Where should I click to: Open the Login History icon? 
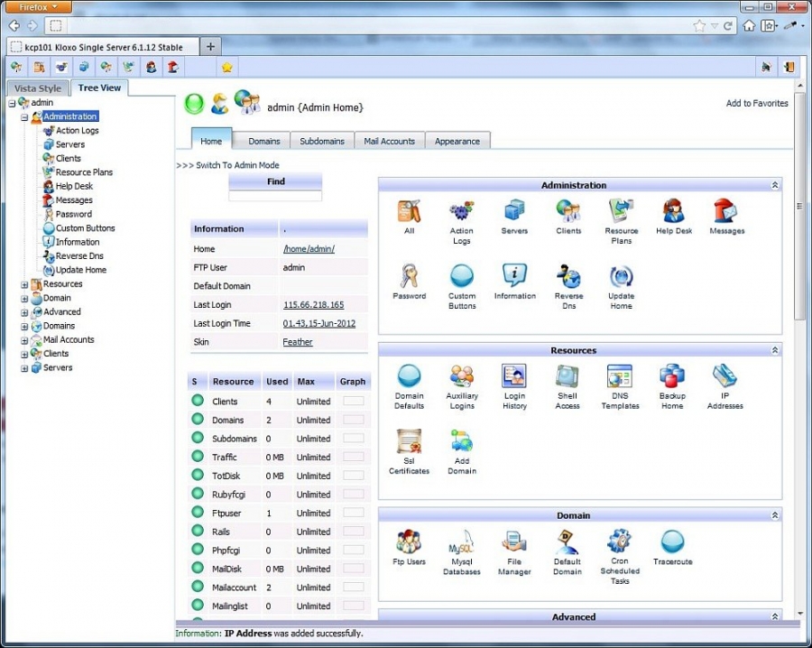click(514, 376)
